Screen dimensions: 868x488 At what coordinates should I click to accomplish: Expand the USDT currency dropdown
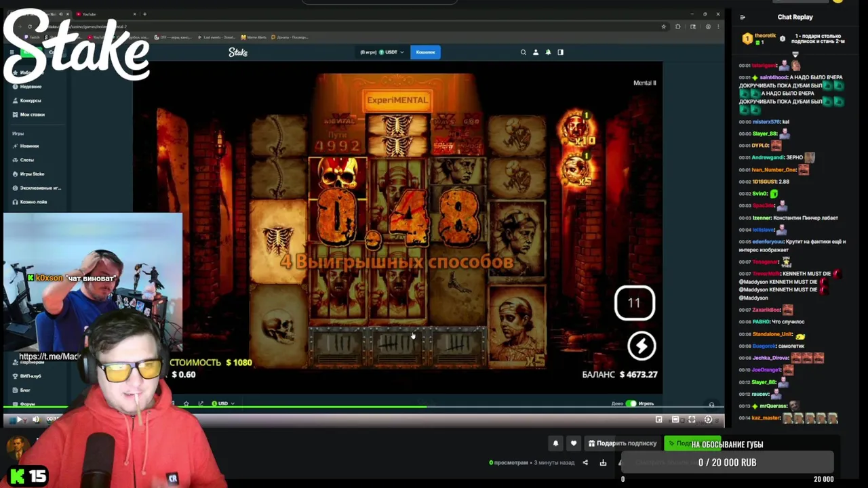click(391, 52)
